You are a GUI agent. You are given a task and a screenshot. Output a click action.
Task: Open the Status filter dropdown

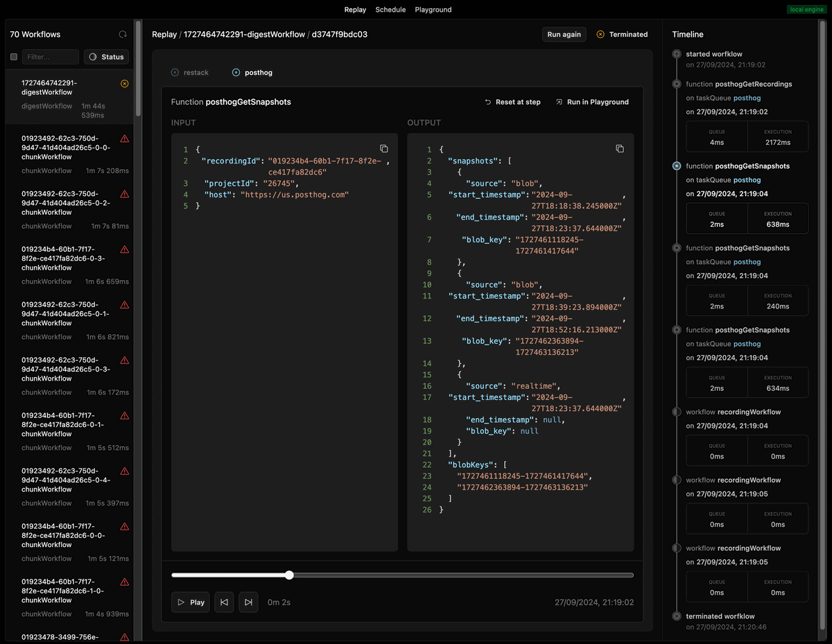[106, 57]
